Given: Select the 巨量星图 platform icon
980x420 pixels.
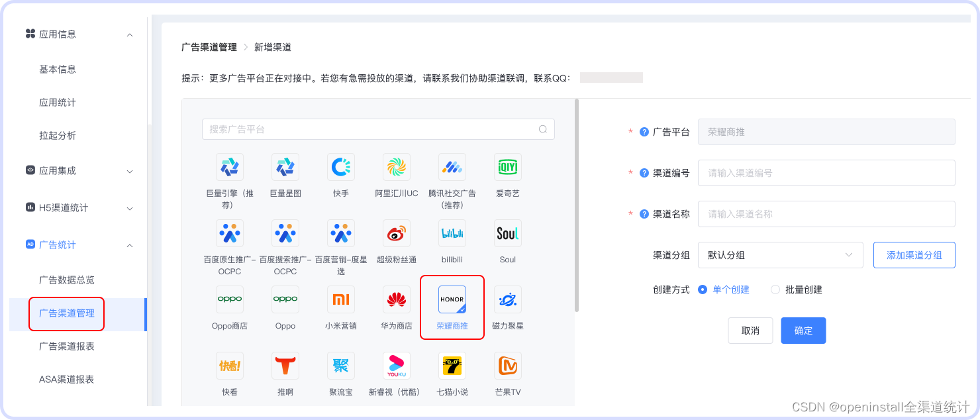Looking at the screenshot, I should 285,167.
